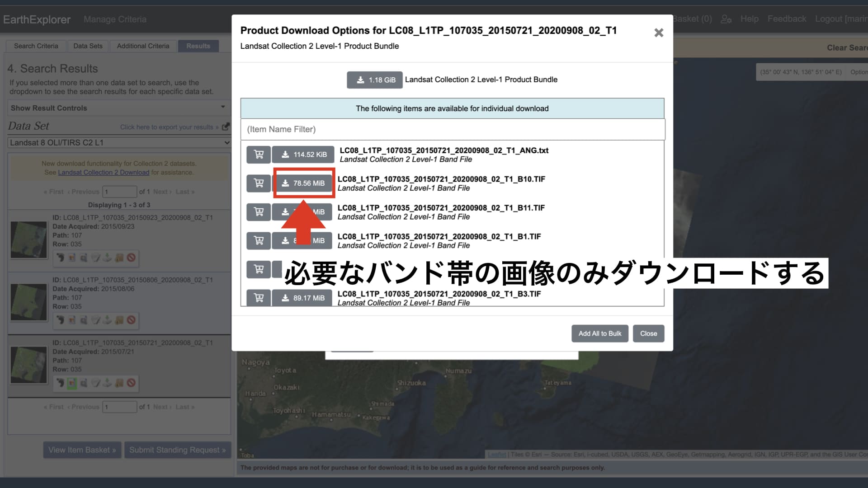This screenshot has height=488, width=868.
Task: Open the Feedback link in header
Action: coord(787,19)
